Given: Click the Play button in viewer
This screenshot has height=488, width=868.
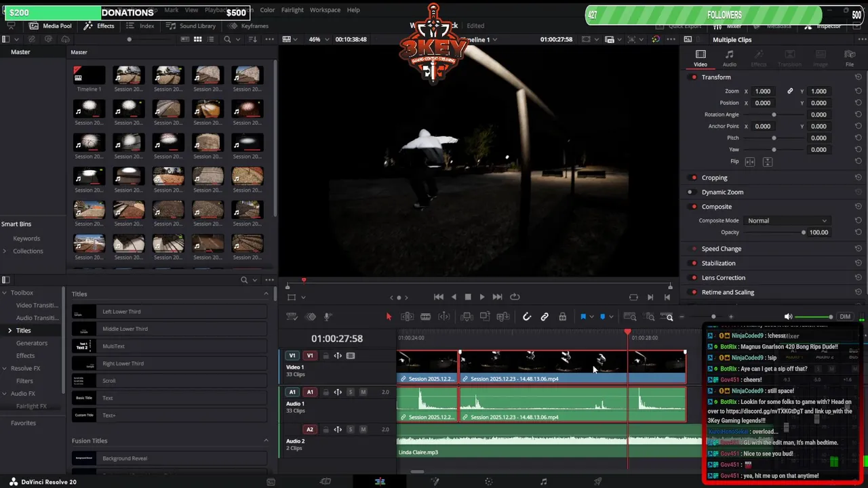Looking at the screenshot, I should click(x=482, y=297).
